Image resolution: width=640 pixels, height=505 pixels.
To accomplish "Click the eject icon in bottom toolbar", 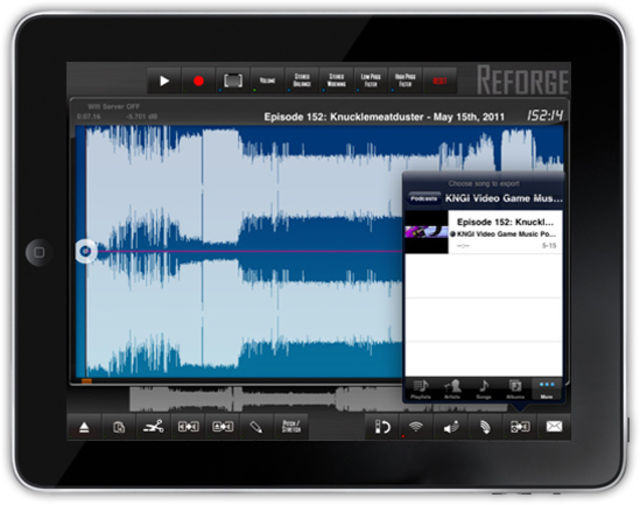I will (x=84, y=427).
